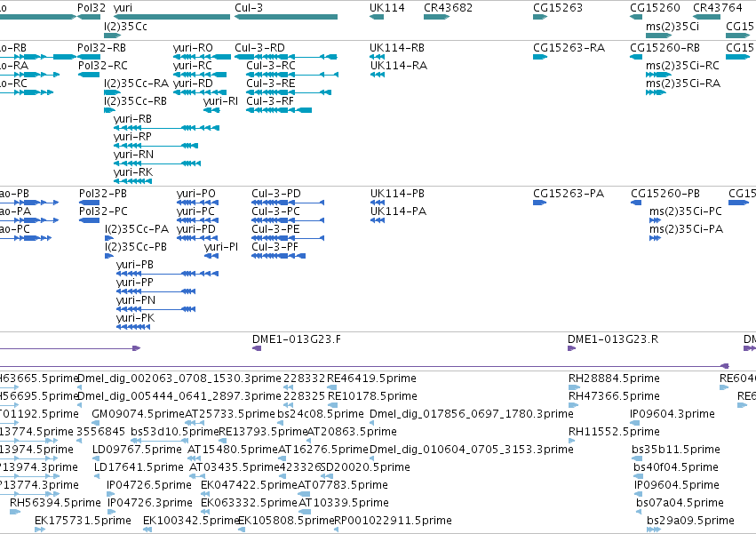This screenshot has width=756, height=534.
Task: Click the CG15263 gene label
Action: 558,8
